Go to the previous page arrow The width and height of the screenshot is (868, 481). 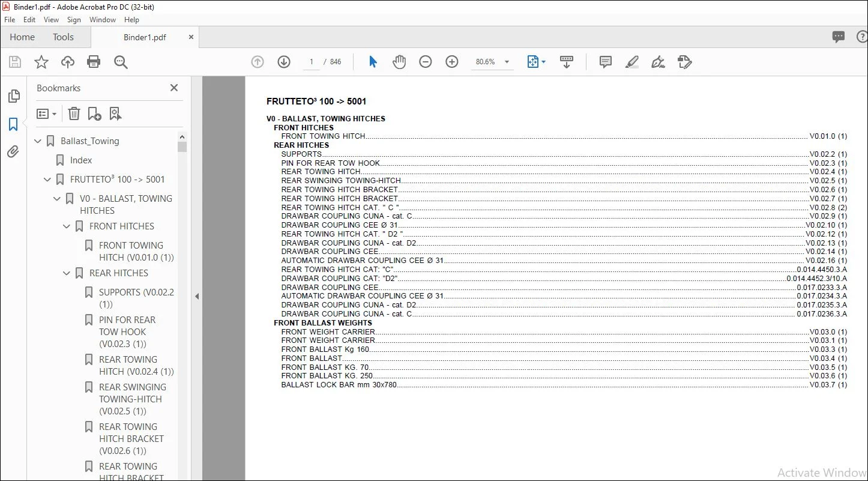coord(258,62)
